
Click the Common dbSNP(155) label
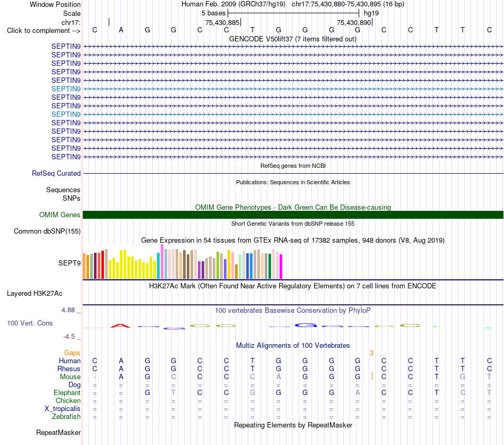coord(47,232)
